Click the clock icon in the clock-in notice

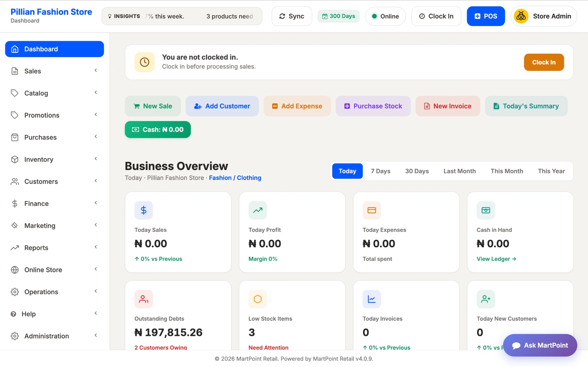145,62
